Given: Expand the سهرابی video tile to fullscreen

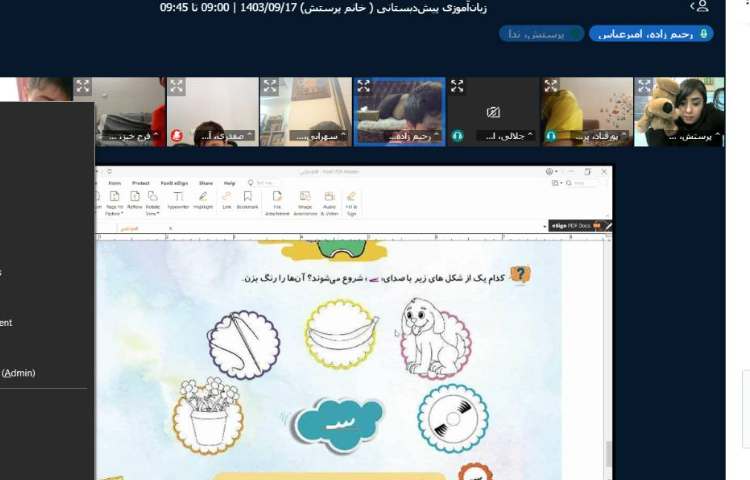Looking at the screenshot, I should (270, 86).
